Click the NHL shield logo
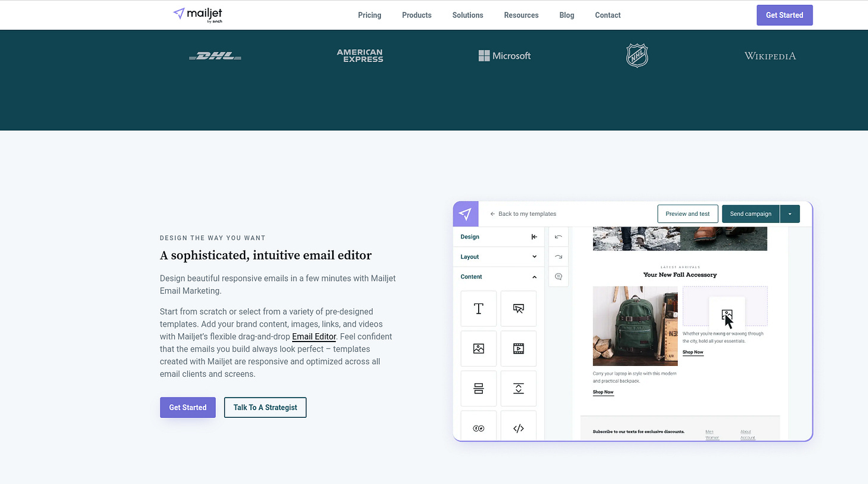 pyautogui.click(x=637, y=55)
